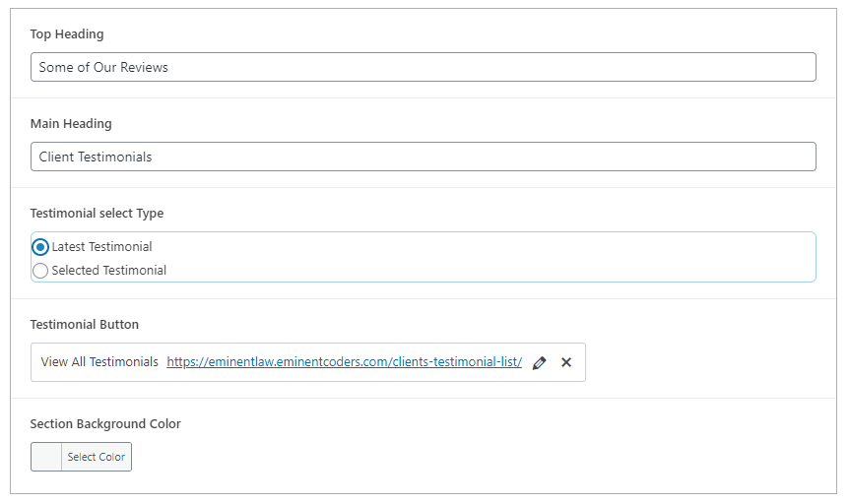
Task: Click the "Selected Testimonial" option label text
Action: coord(108,271)
